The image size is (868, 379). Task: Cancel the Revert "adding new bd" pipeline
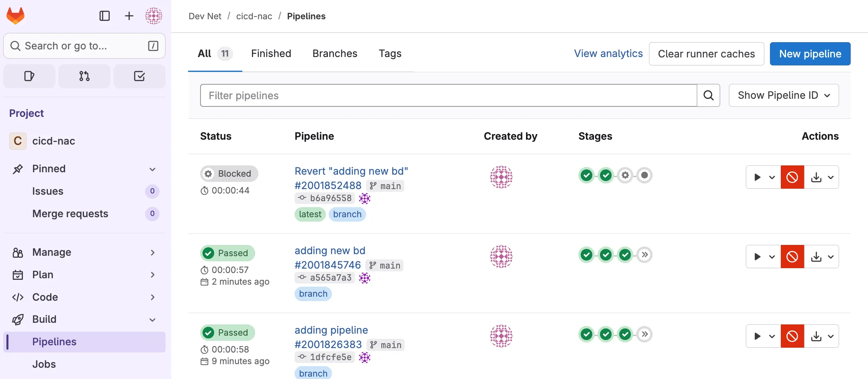[792, 177]
